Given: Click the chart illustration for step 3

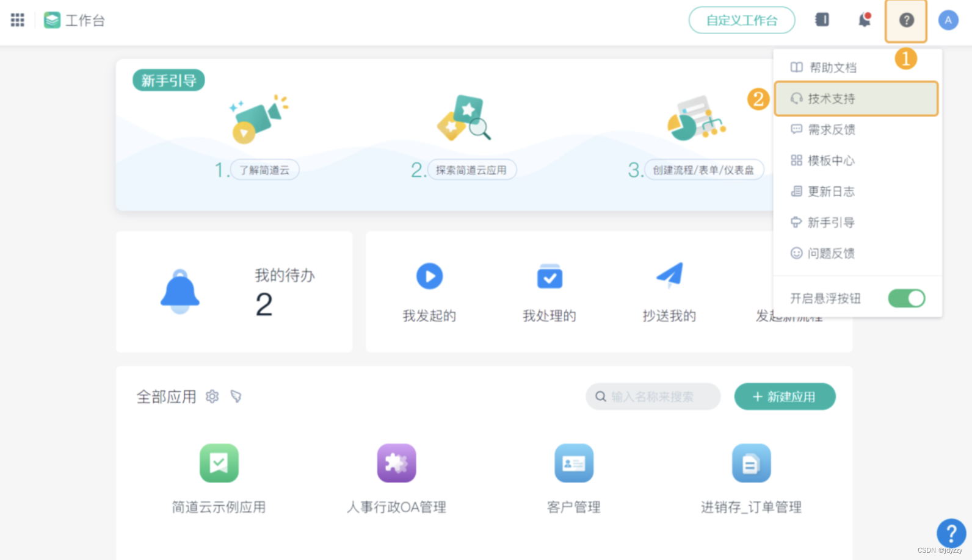Looking at the screenshot, I should coord(696,118).
